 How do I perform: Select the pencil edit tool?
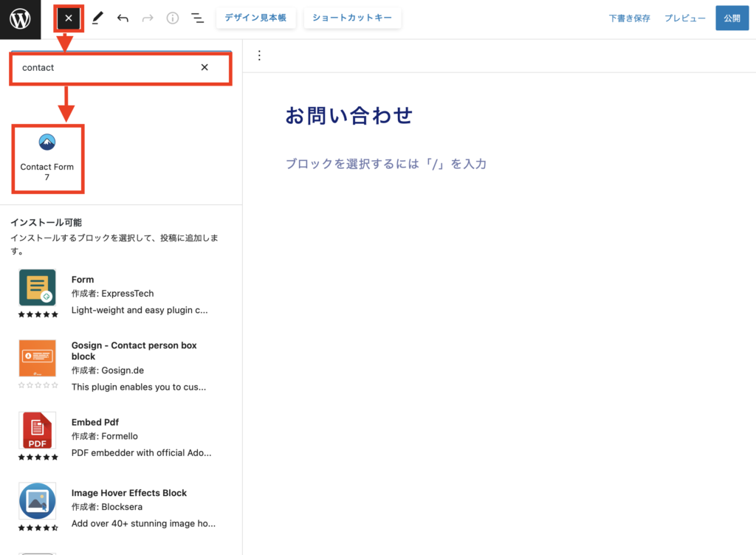coord(97,18)
